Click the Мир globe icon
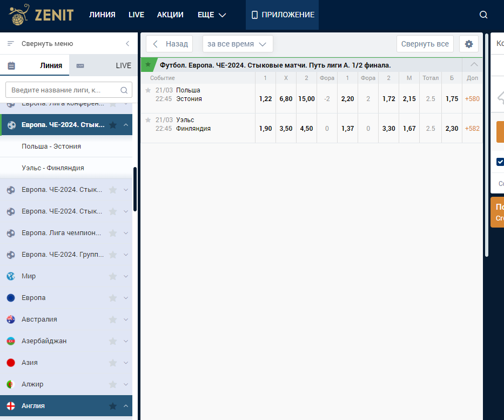The image size is (504, 420). tap(11, 276)
